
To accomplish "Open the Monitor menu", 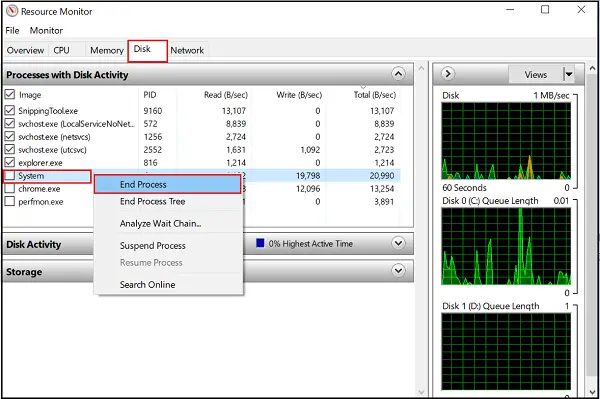I will tap(46, 30).
